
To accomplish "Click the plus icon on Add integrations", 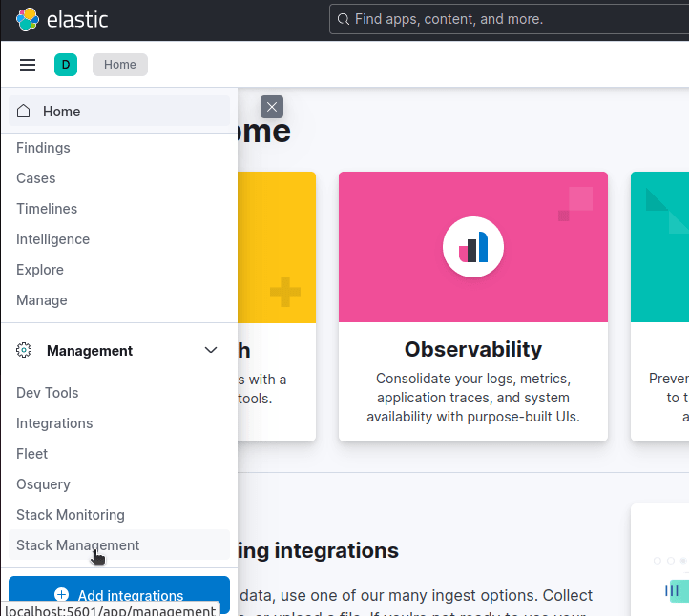I will tap(61, 595).
